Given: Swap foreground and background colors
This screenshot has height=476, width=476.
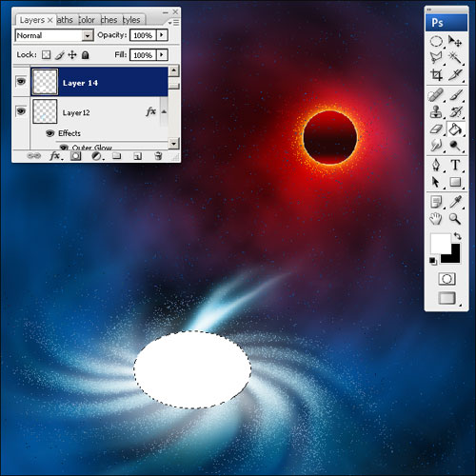Looking at the screenshot, I should point(457,236).
